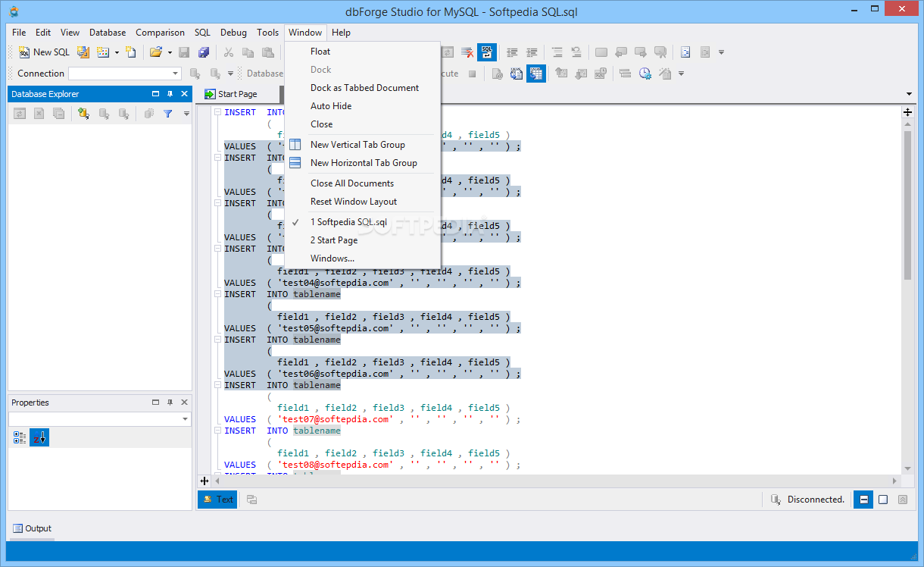Image resolution: width=924 pixels, height=567 pixels.
Task: Open the Properties object selector dropdown
Action: point(186,419)
